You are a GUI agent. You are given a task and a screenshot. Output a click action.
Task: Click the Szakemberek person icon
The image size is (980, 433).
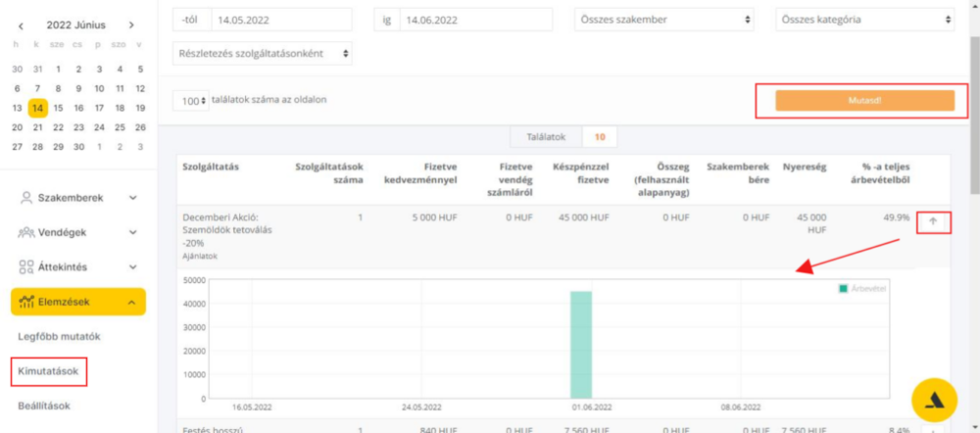click(x=26, y=198)
